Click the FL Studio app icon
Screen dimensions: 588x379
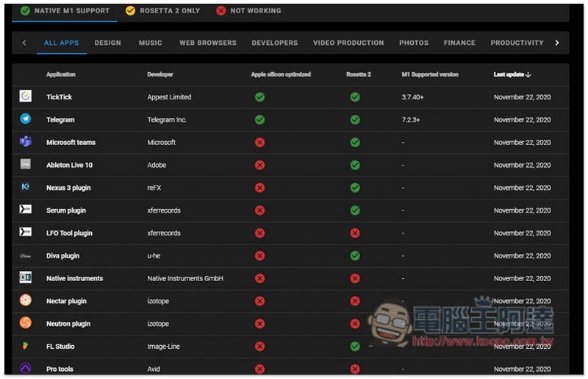(x=26, y=346)
